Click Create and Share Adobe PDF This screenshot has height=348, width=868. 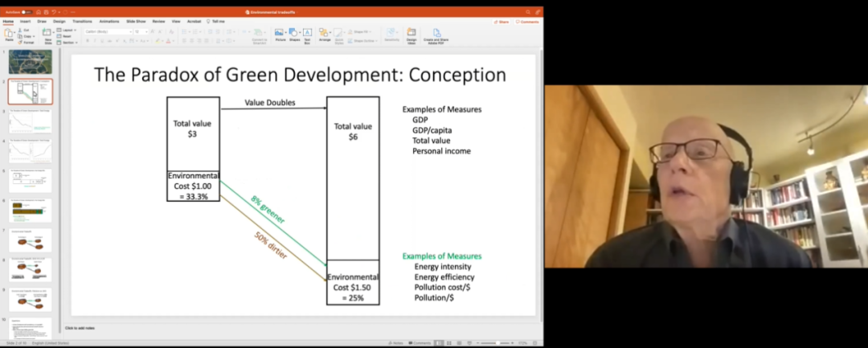(x=437, y=34)
